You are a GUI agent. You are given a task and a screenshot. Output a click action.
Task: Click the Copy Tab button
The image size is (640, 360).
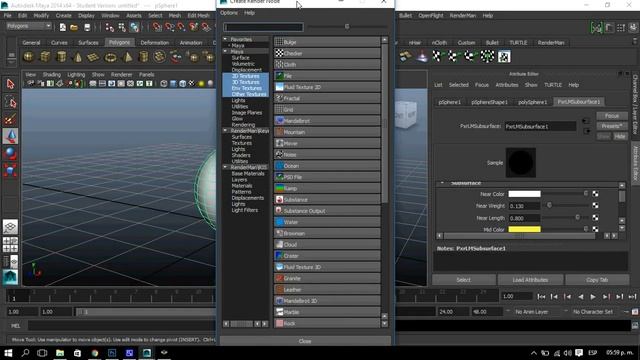click(x=597, y=280)
